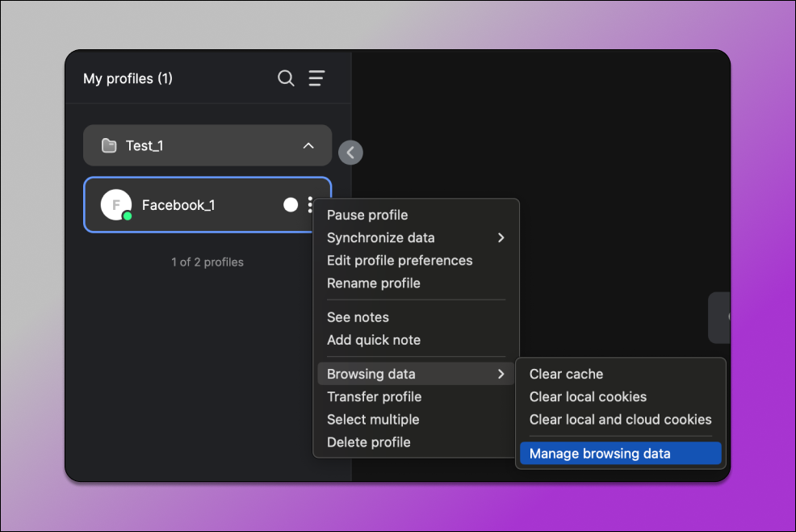Collapse sidebar with the round arrow button
Screen dimensions: 796x532
[350, 152]
